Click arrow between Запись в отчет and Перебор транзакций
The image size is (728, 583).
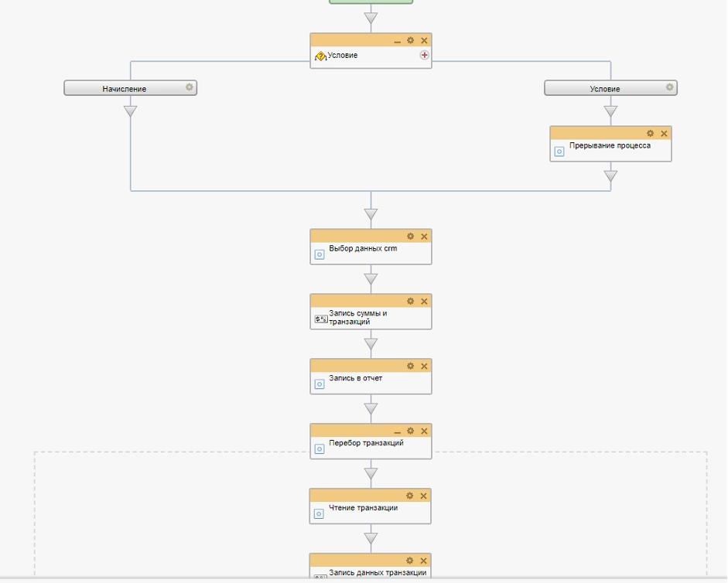click(371, 408)
